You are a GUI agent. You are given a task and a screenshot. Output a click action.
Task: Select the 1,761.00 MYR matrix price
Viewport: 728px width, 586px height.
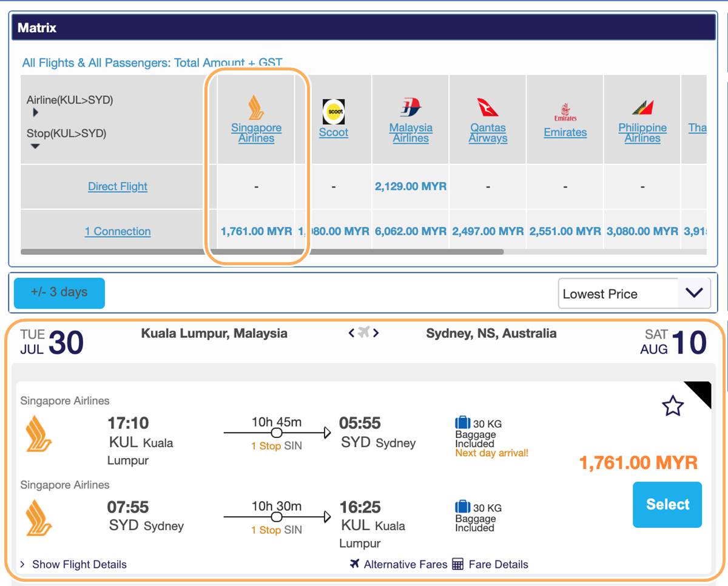click(x=256, y=231)
